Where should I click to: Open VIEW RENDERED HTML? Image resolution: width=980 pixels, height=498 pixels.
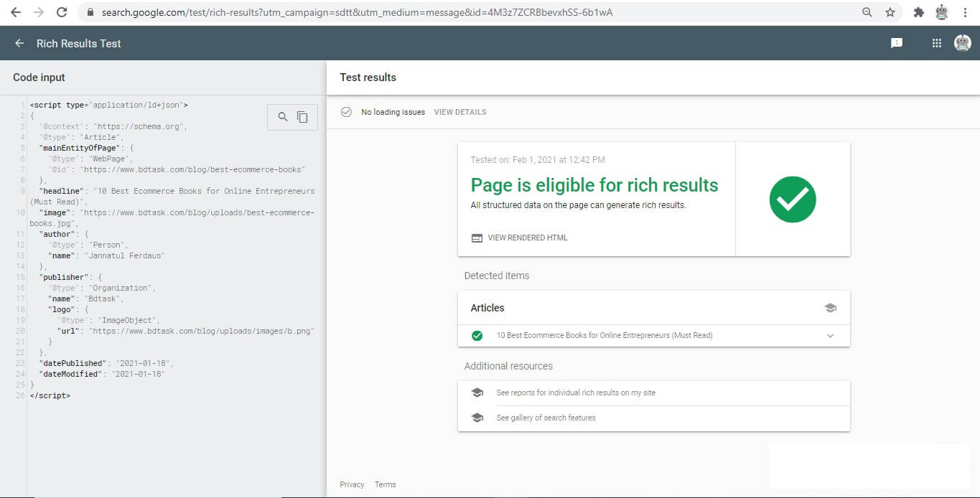coord(529,238)
